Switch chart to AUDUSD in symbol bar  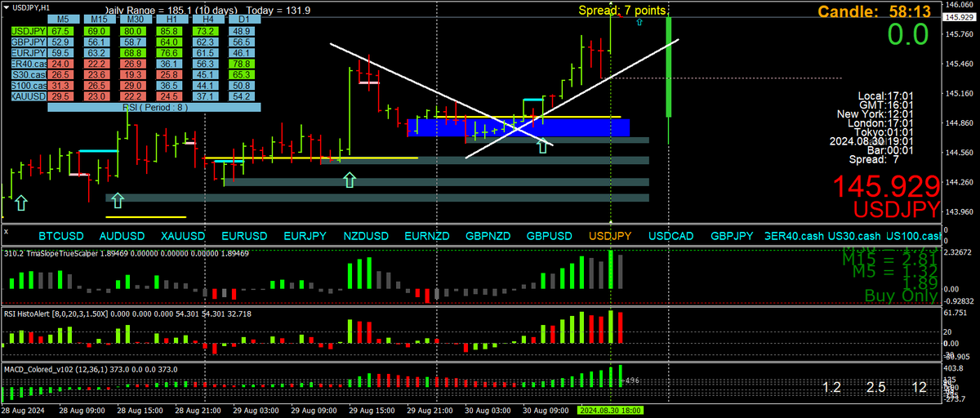click(x=122, y=236)
